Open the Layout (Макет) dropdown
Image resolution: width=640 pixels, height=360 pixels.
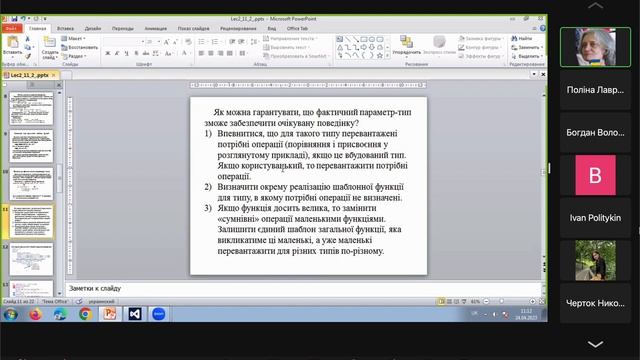73,38
